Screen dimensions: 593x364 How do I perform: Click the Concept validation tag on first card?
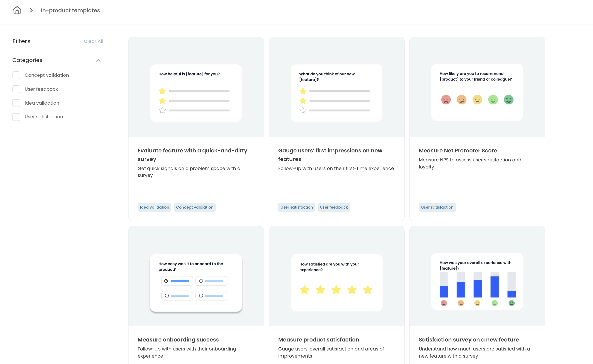[195, 207]
